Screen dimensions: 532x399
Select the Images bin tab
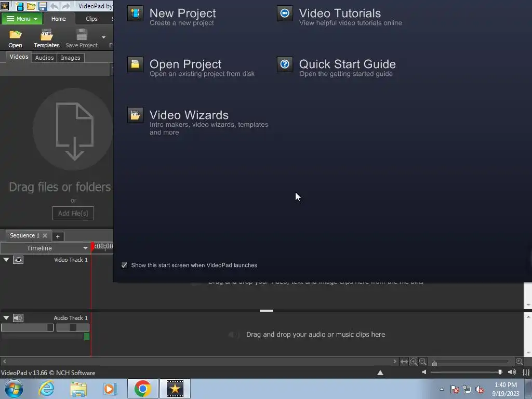click(71, 58)
